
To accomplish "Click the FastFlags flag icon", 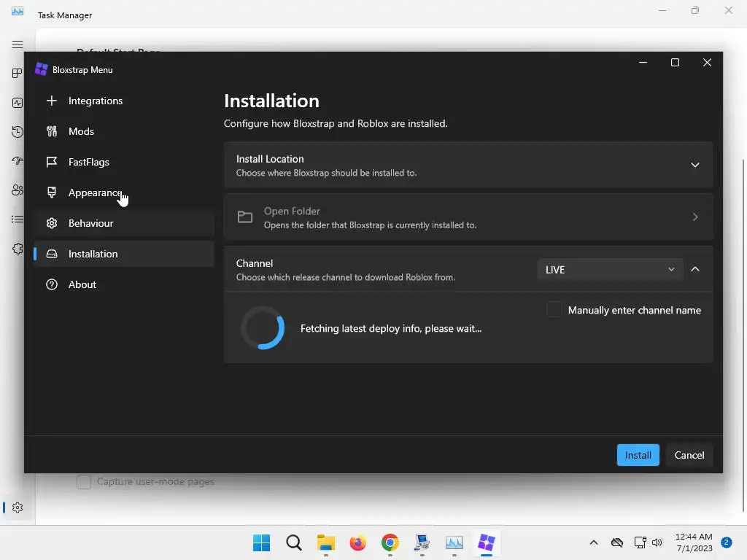I will [x=52, y=162].
